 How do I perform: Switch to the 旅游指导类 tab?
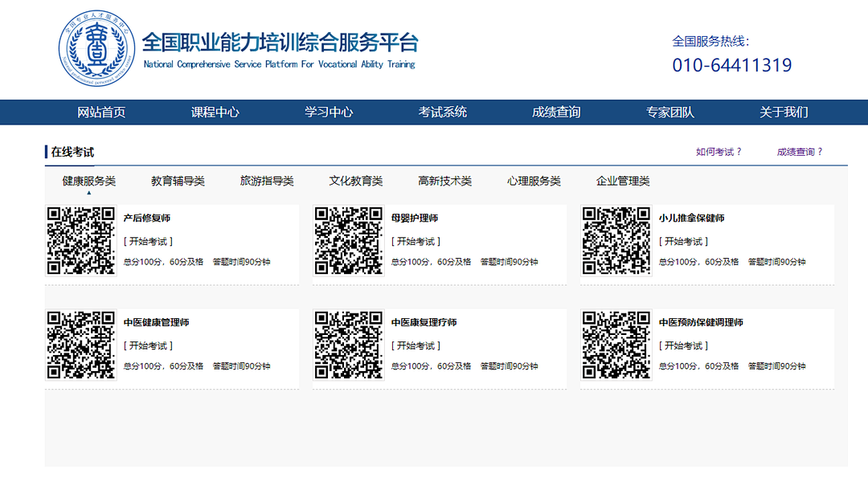click(267, 181)
